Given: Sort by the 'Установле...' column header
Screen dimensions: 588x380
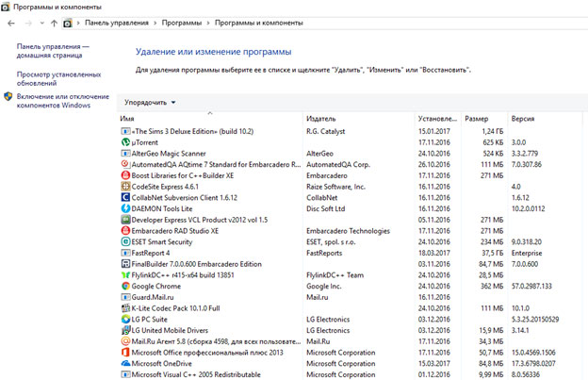Looking at the screenshot, I should pyautogui.click(x=437, y=119).
